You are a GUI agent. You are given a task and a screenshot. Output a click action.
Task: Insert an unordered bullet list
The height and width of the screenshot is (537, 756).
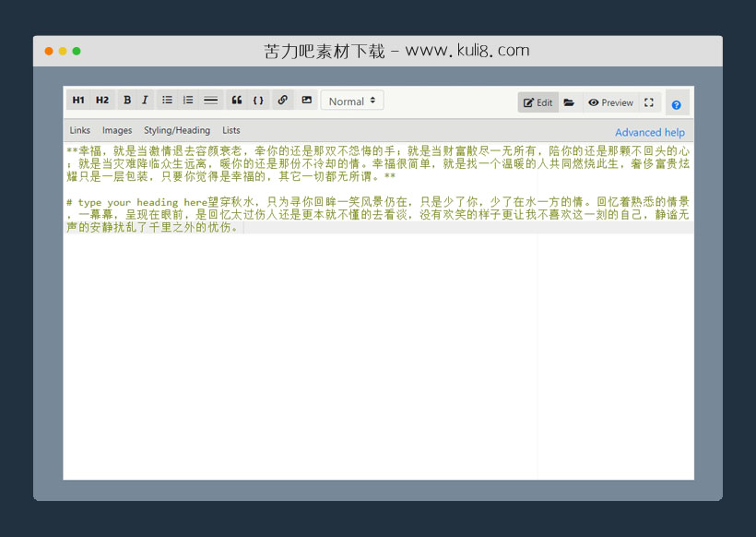(167, 101)
